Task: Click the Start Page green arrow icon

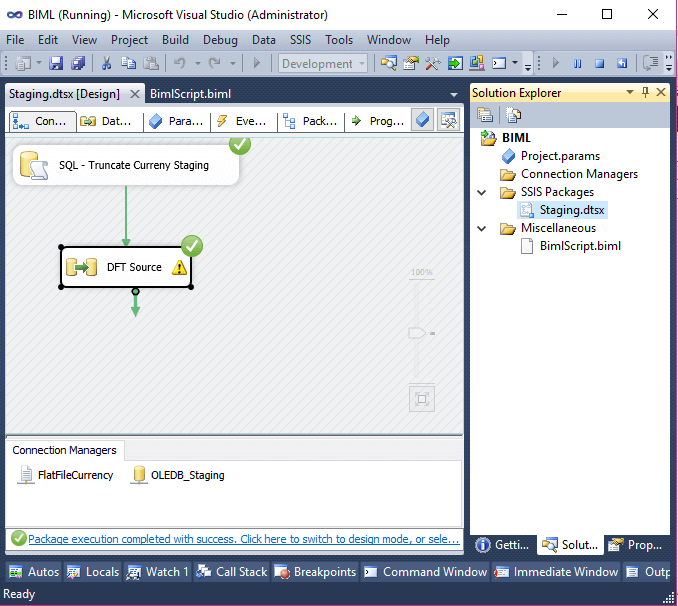Action: (x=454, y=64)
